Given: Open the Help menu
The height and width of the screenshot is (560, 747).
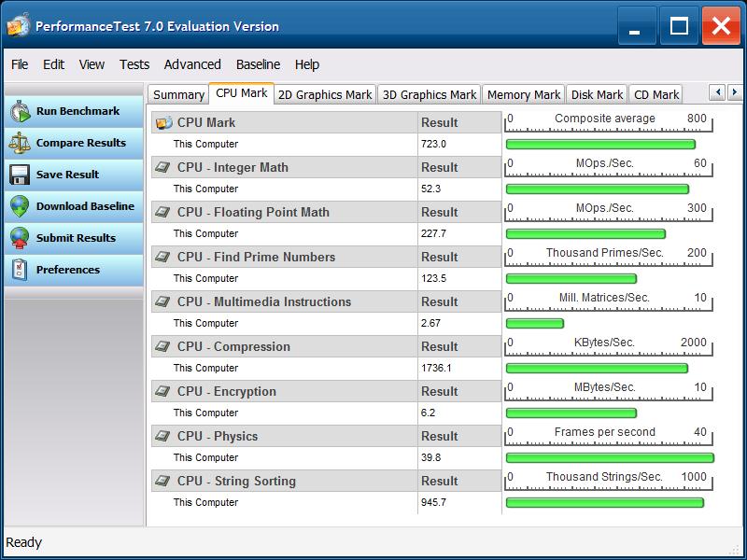Looking at the screenshot, I should click(x=307, y=64).
